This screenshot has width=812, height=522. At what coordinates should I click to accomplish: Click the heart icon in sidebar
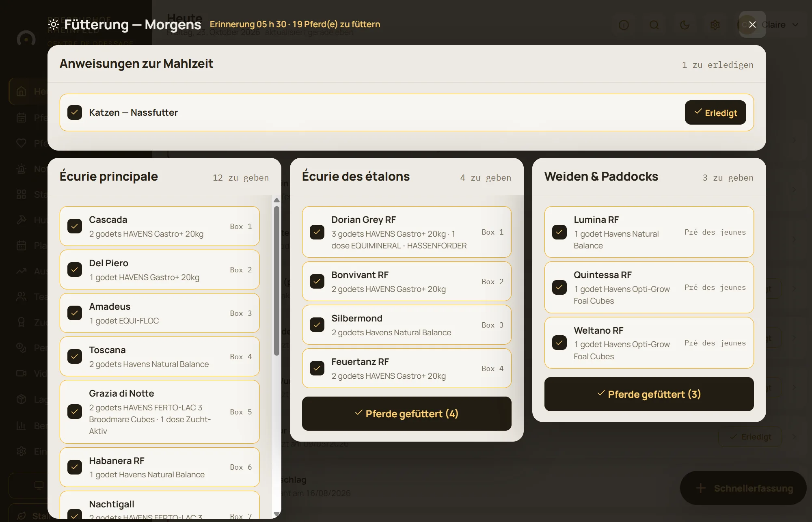(21, 143)
